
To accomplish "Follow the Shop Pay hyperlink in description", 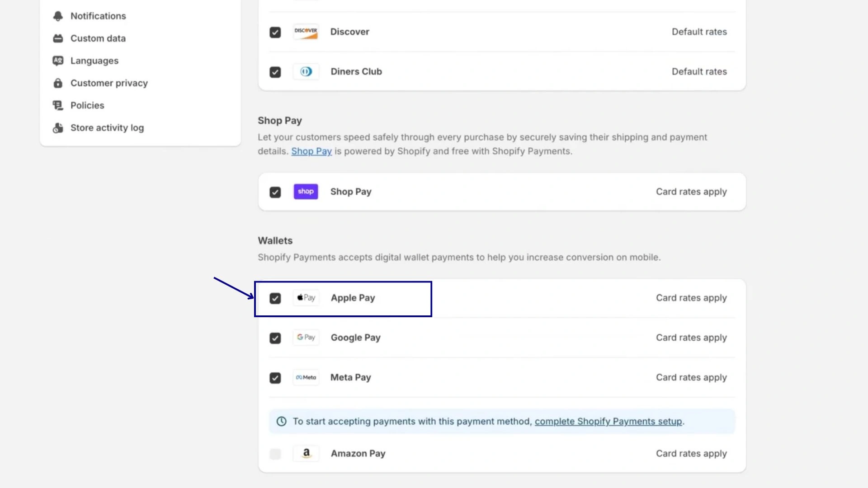I will coord(311,151).
